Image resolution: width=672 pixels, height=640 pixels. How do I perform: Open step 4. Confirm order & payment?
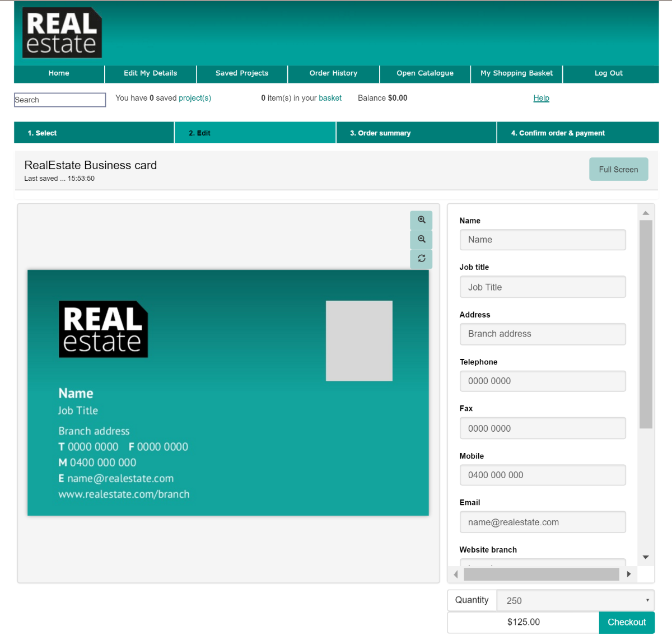578,133
